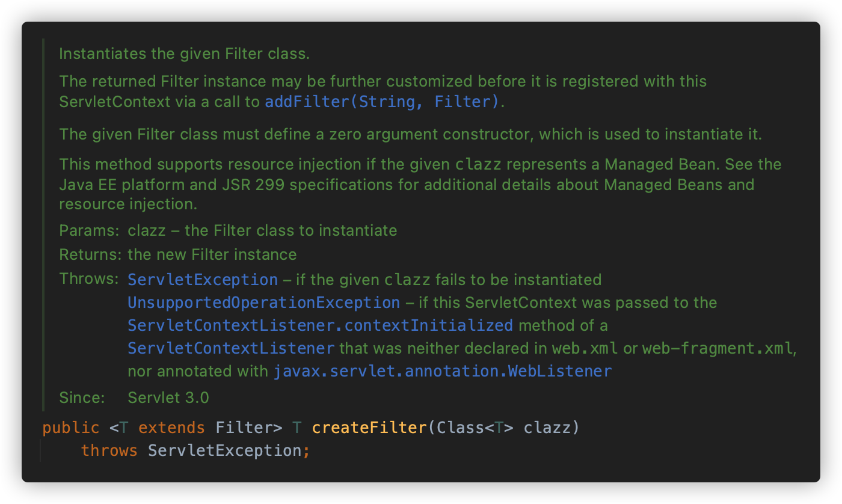Click ServletException link in the Throws section
Screen dimensions: 842x504
(203, 280)
